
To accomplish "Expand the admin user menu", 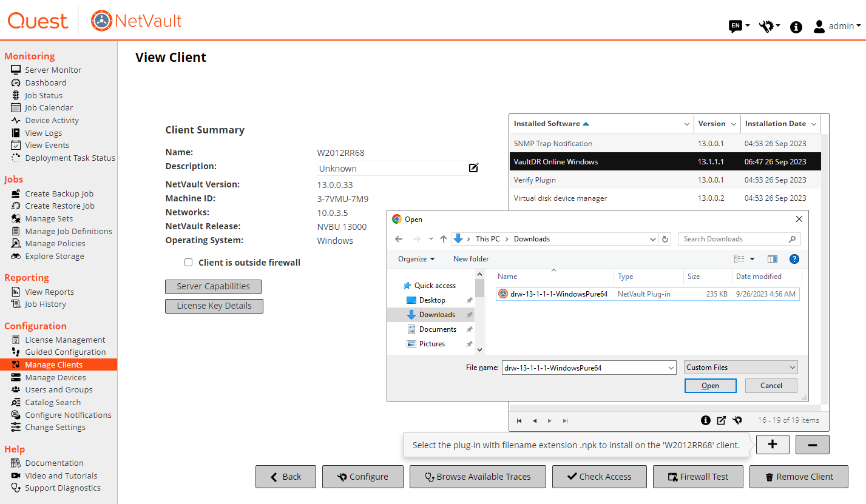I will 837,26.
